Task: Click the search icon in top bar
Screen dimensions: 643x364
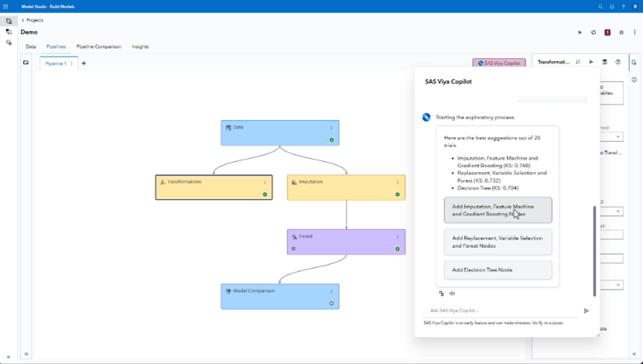Action: pyautogui.click(x=600, y=7)
